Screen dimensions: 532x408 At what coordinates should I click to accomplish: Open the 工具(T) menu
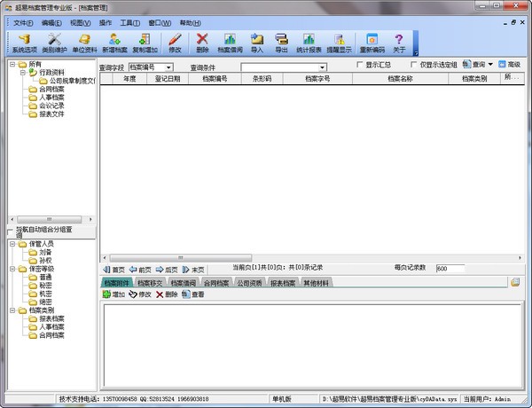tap(129, 22)
